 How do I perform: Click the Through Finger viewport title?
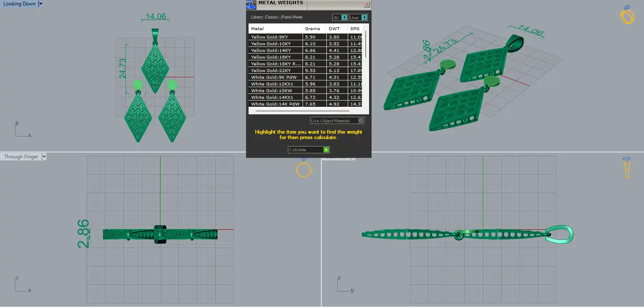[x=21, y=157]
